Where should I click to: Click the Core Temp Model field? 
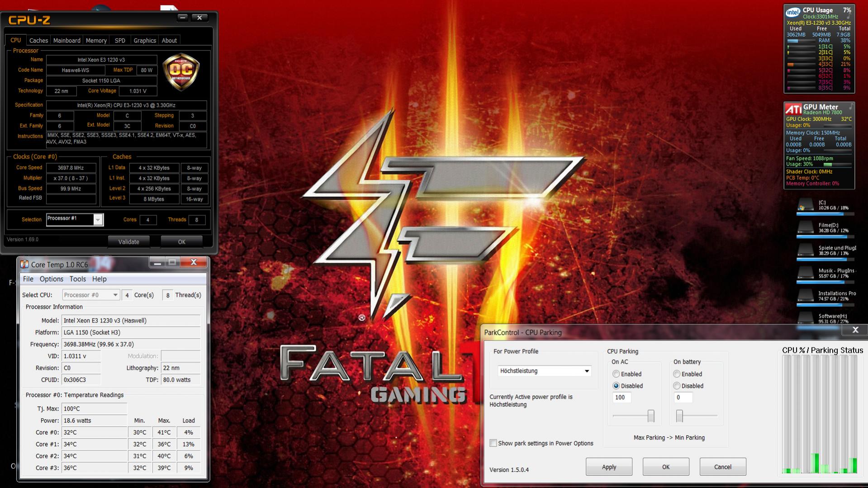tap(131, 320)
